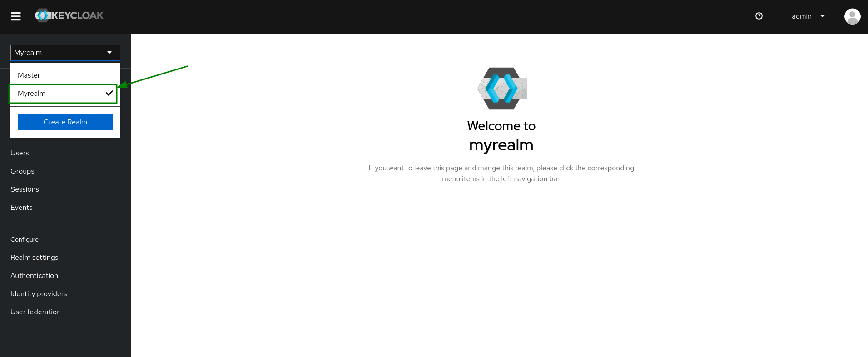Open Identity providers page
Viewport: 868px width, 357px height.
(x=39, y=294)
